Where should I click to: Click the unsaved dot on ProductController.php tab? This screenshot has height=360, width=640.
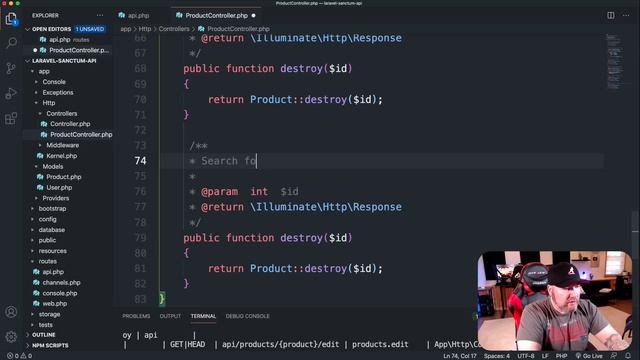[253, 16]
